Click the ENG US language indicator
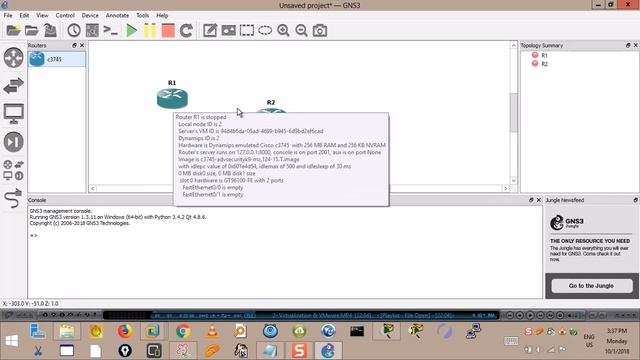Screen dimensions: 640x360 [x=589, y=340]
